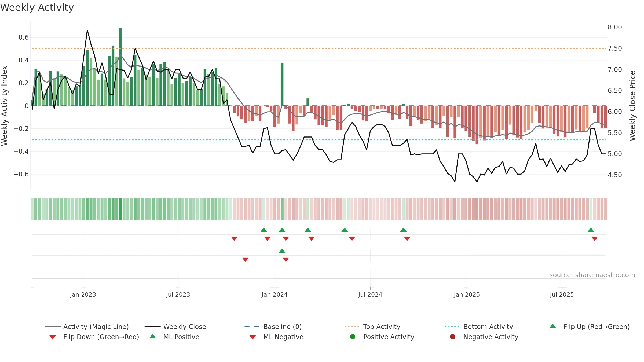Viewport: 644px width, 362px height.
Task: Toggle the Weekly Close legend entry
Action: 175,327
